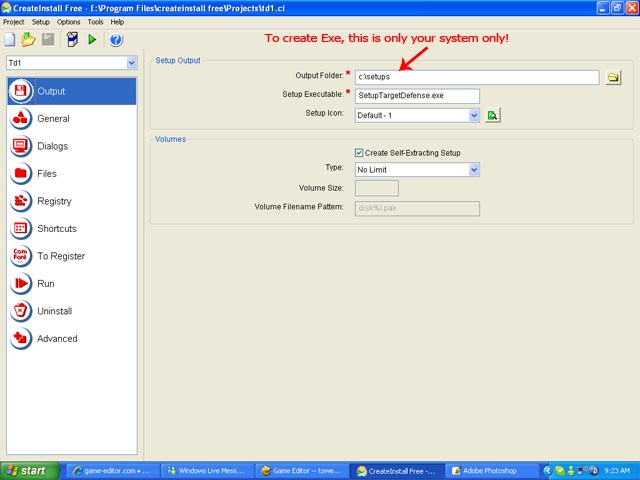Screen dimensions: 640x480
Task: Open the Tools menu
Action: click(96, 22)
